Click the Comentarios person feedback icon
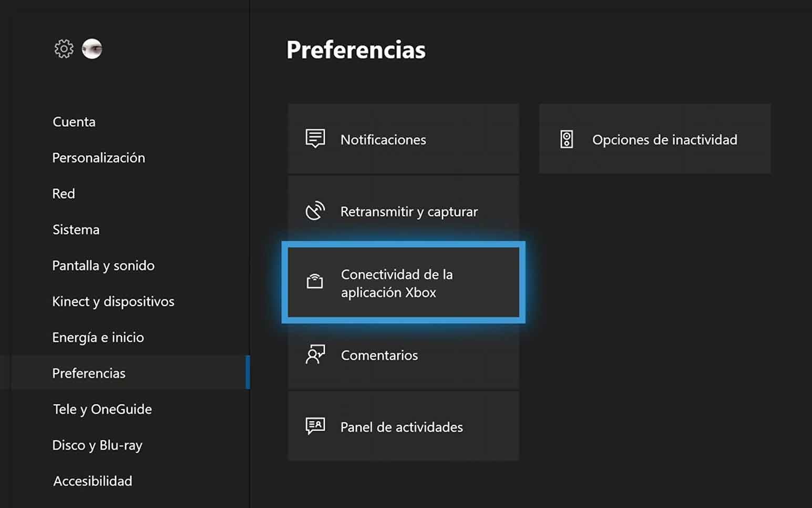Viewport: 812px width, 508px height. pyautogui.click(x=315, y=354)
